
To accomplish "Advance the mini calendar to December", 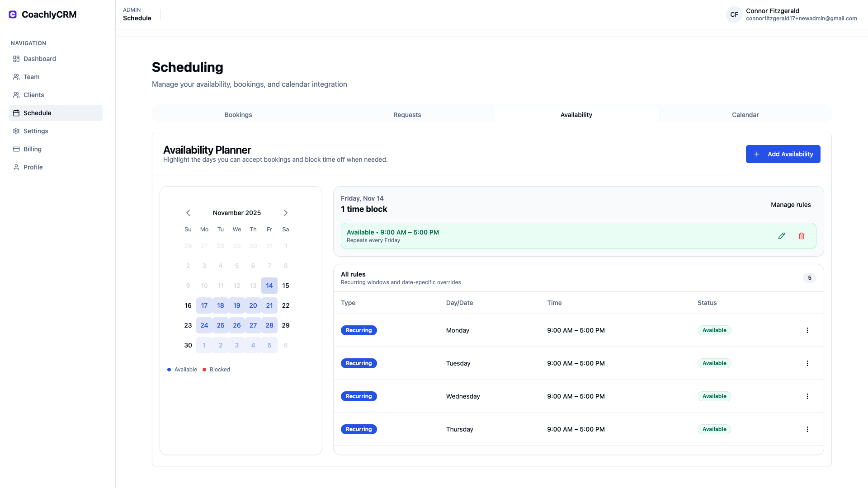I will point(285,213).
